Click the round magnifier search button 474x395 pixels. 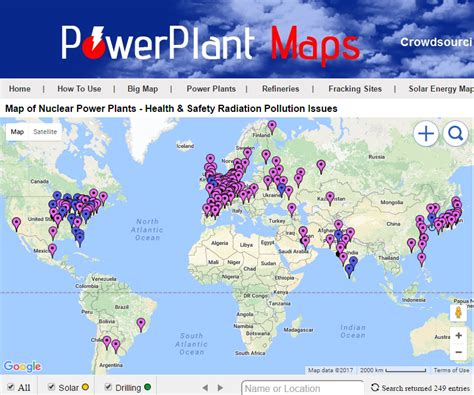pyautogui.click(x=455, y=134)
